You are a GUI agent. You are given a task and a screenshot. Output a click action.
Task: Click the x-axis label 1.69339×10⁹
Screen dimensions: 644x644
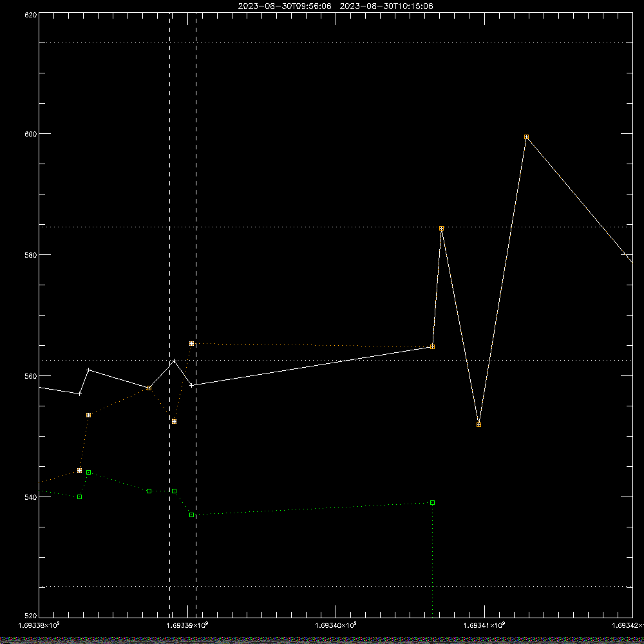[187, 625]
